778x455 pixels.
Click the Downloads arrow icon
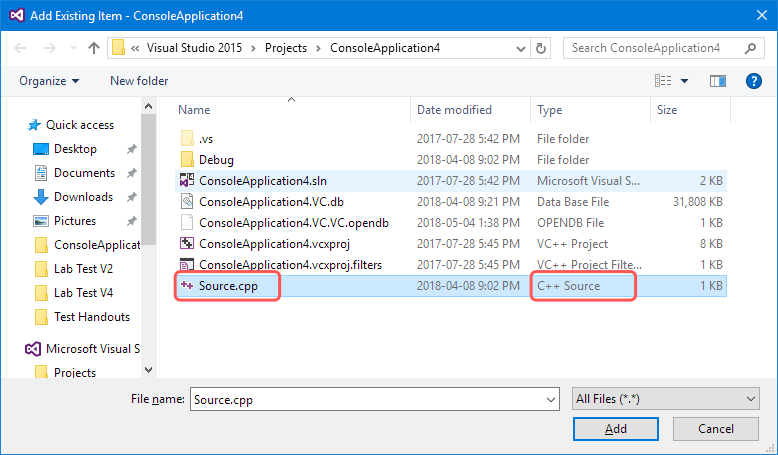pos(41,197)
